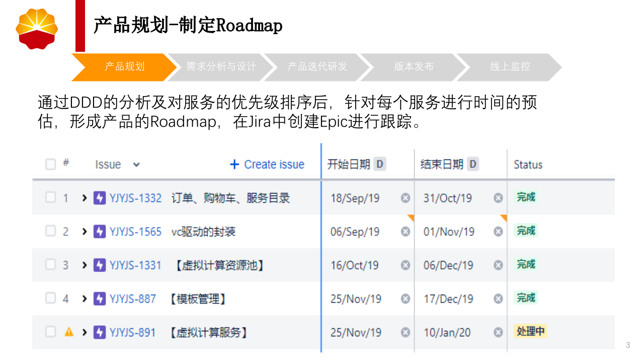
Task: Click the Create issue button
Action: [x=266, y=164]
